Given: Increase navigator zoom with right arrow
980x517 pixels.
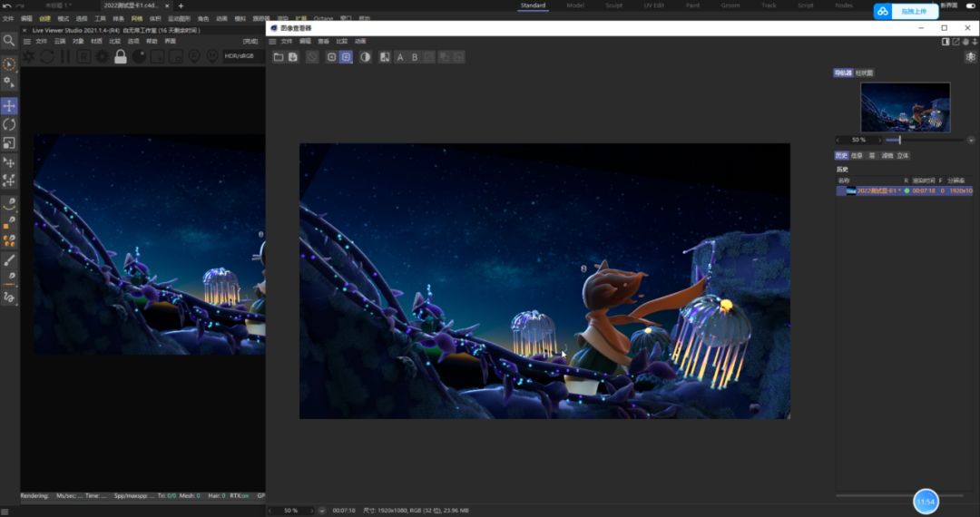Looking at the screenshot, I should point(880,140).
